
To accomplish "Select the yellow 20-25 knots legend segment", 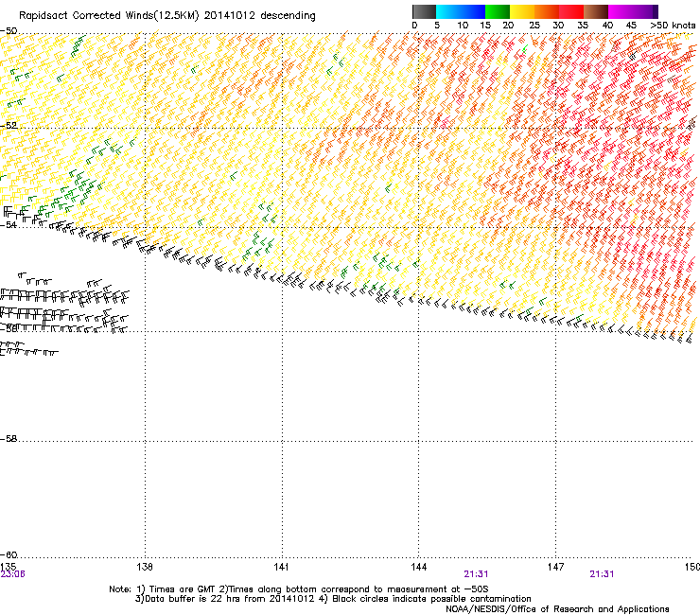I will point(522,11).
